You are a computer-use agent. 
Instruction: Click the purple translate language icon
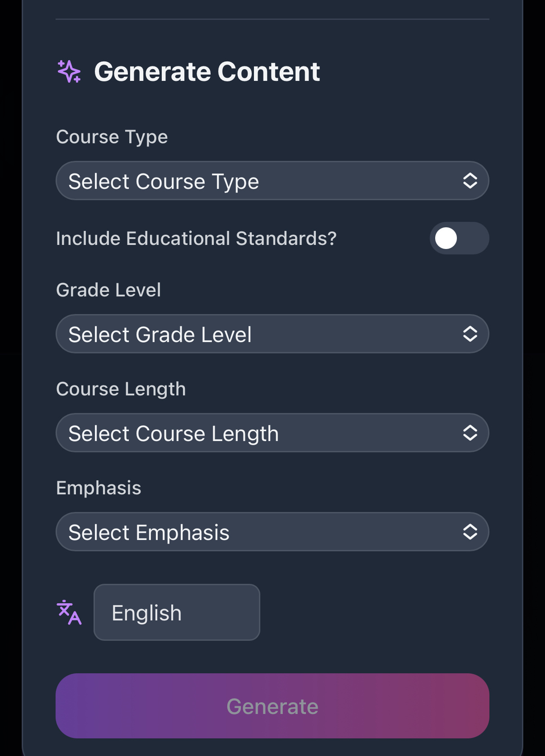pos(69,612)
